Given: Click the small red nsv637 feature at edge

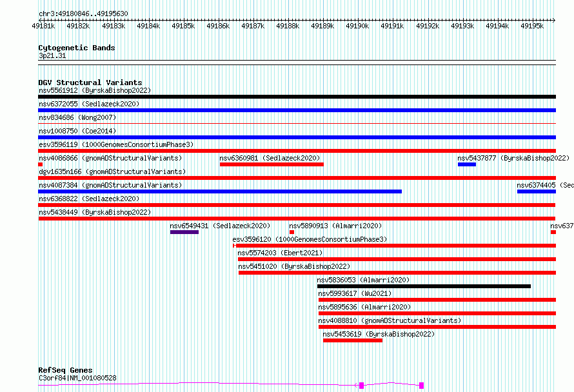Looking at the screenshot, I should [x=553, y=232].
